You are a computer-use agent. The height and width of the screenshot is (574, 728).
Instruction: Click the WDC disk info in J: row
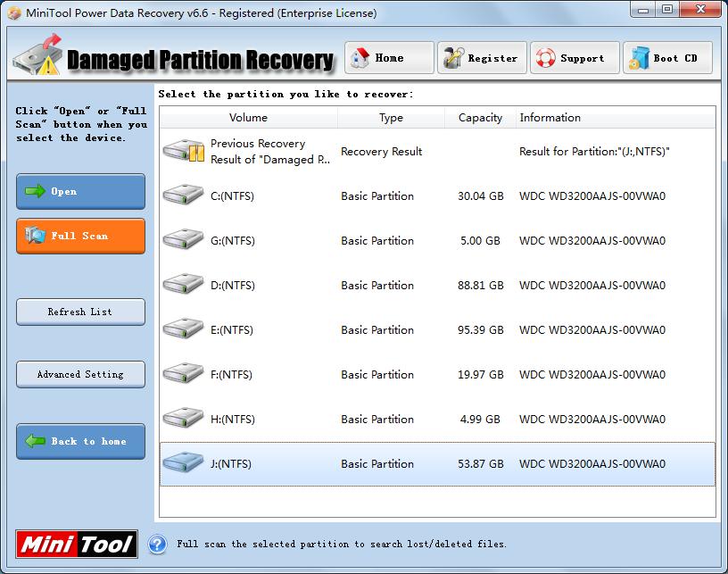592,463
